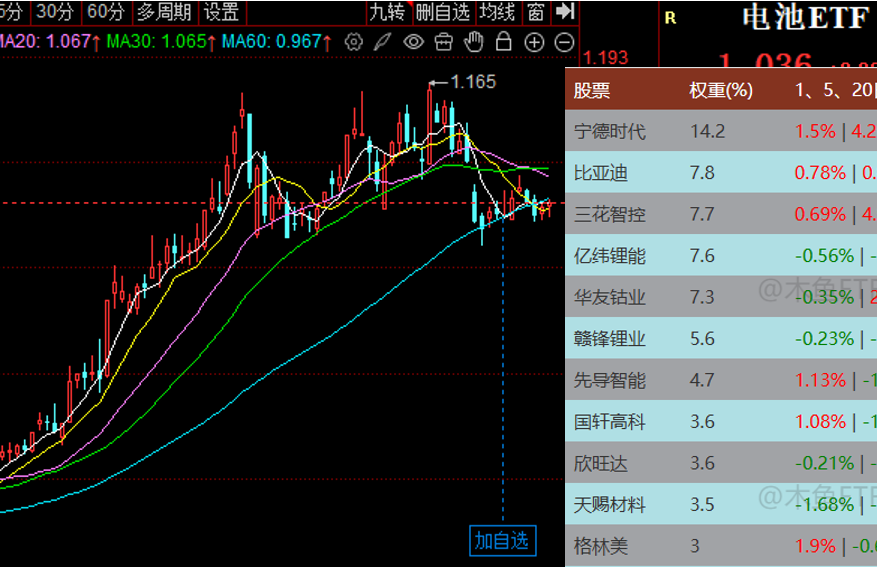
Task: Select the 先导智能 stock row
Action: click(x=721, y=380)
